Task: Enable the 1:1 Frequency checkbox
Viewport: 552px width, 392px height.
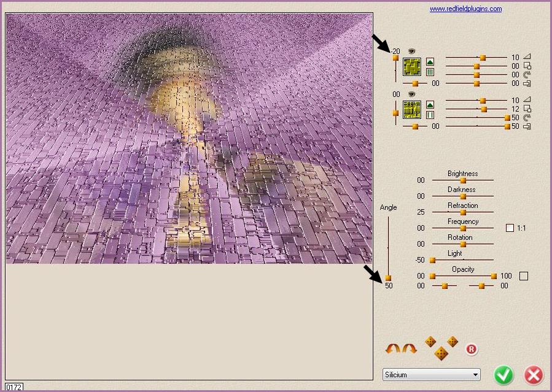Action: coord(510,228)
